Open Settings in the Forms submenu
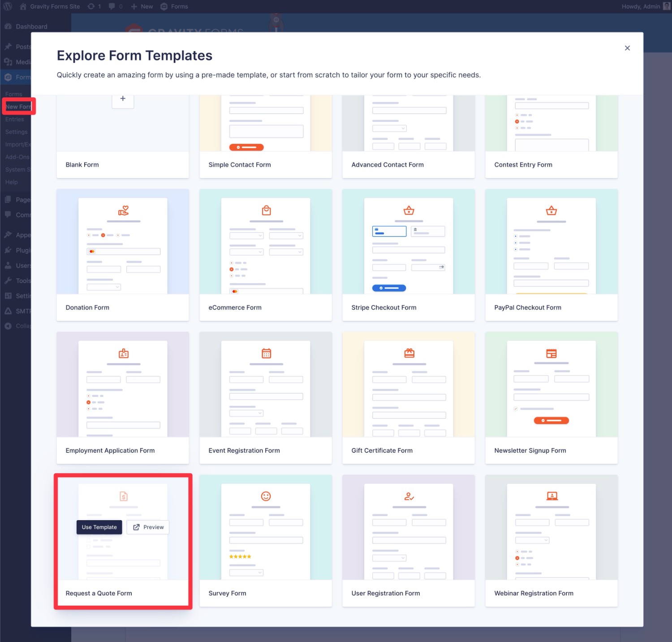 tap(16, 132)
